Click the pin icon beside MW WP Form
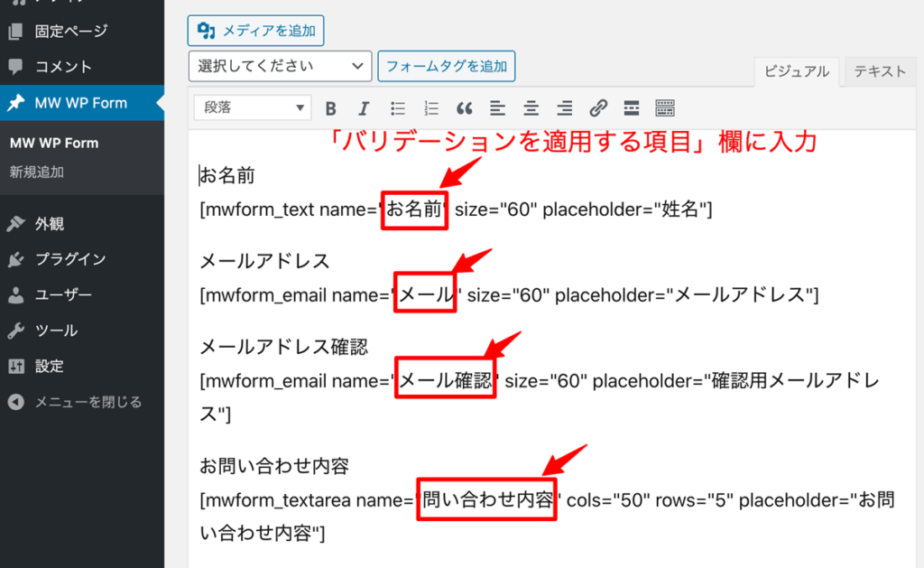Viewport: 924px width, 568px height. pyautogui.click(x=16, y=103)
